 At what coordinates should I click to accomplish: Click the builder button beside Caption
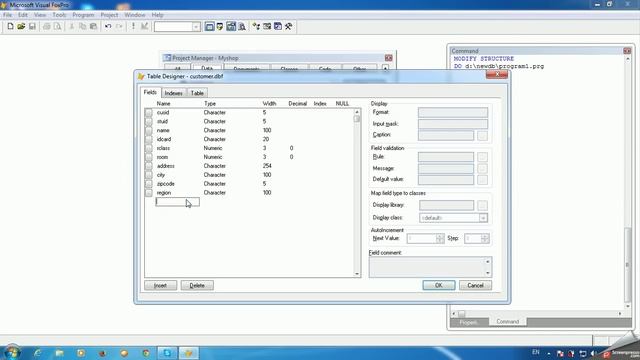pos(482,136)
